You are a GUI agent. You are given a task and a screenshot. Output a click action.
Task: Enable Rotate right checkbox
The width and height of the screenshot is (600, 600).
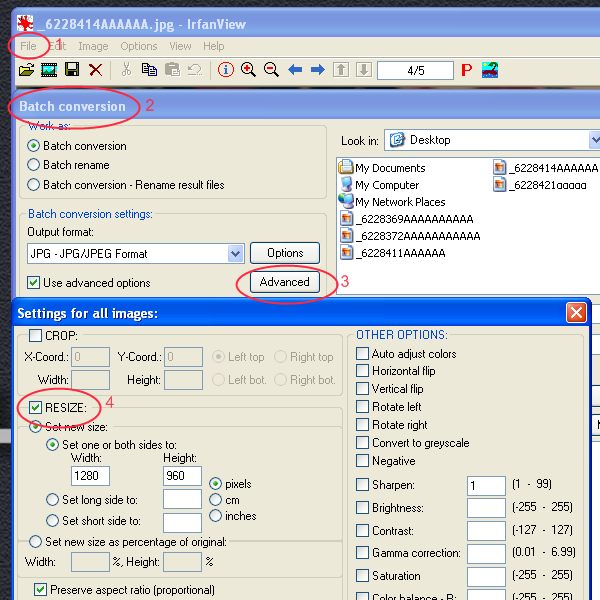[x=362, y=424]
